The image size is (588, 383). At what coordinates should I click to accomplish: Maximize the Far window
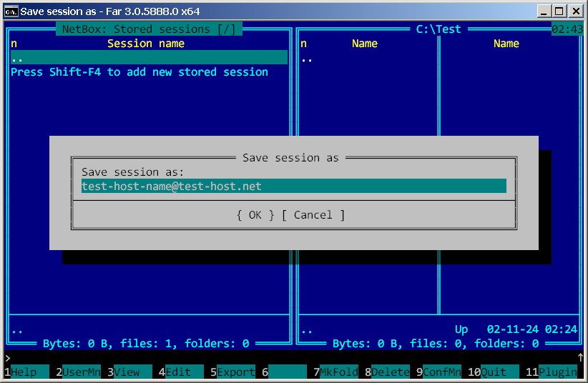click(559, 11)
